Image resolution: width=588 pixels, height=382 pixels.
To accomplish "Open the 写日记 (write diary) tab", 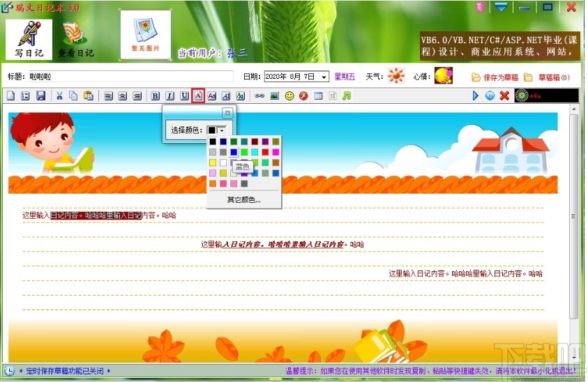I will 29,39.
